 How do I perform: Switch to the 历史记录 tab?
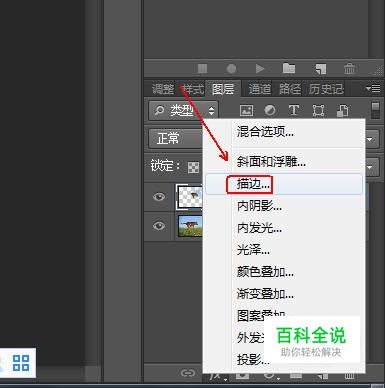click(x=326, y=89)
